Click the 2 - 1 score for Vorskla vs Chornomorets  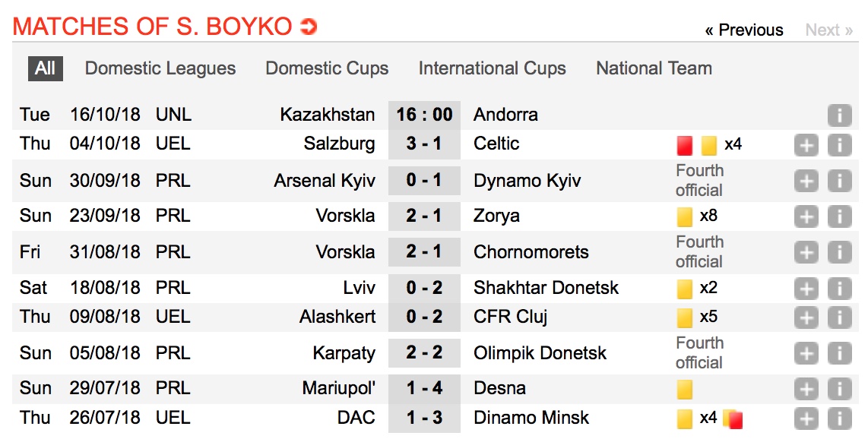(x=424, y=252)
